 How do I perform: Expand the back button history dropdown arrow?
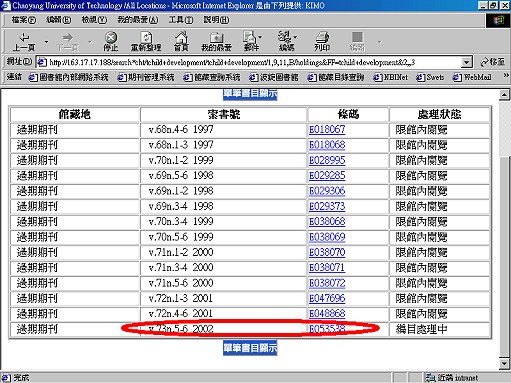(x=46, y=42)
